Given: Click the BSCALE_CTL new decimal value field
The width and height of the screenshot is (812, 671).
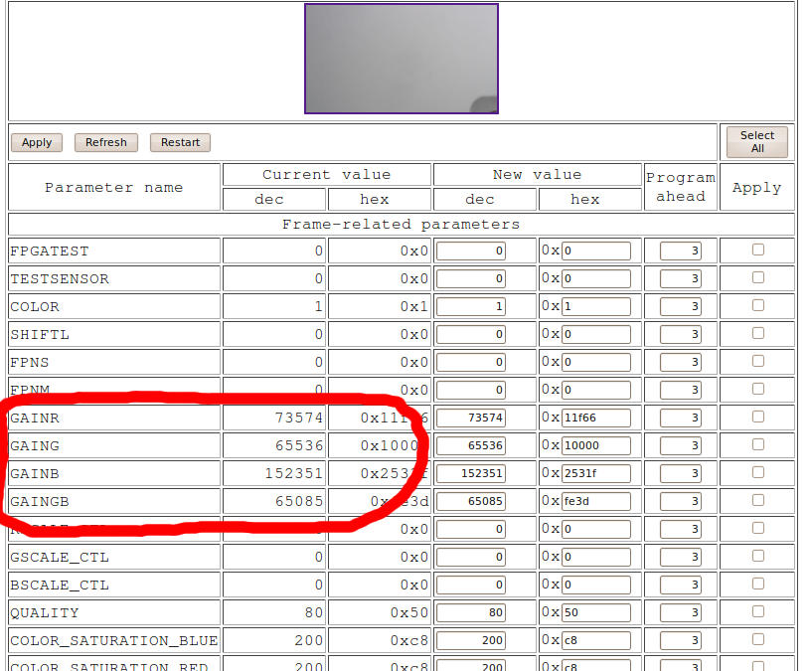Looking at the screenshot, I should point(471,586).
